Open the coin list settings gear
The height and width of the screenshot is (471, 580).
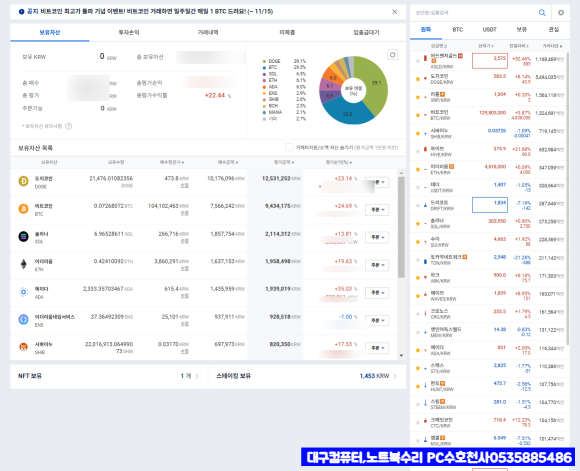coord(561,13)
